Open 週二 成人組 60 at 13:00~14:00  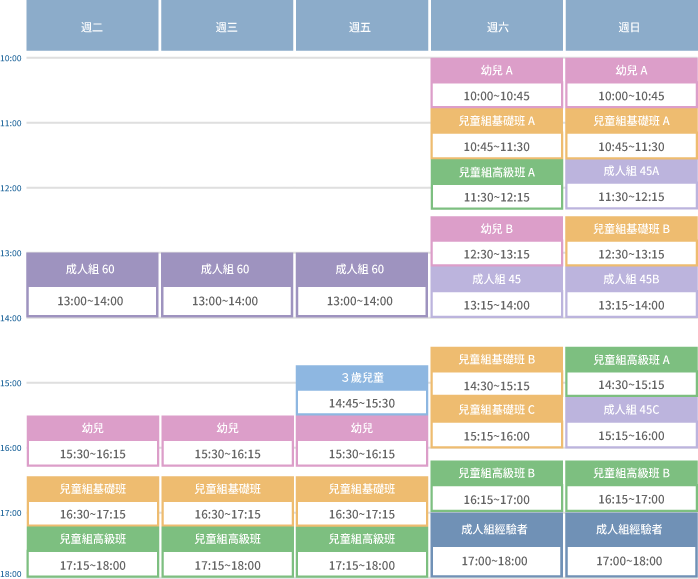click(x=92, y=285)
